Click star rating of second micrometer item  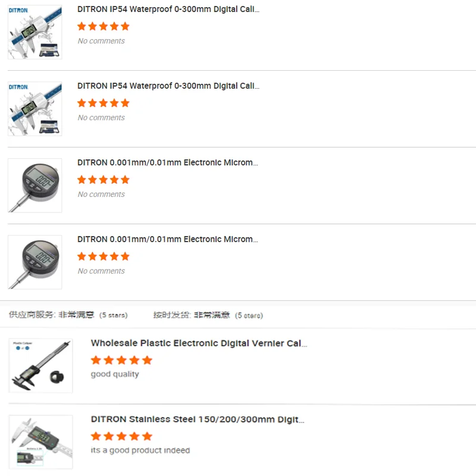(x=104, y=256)
